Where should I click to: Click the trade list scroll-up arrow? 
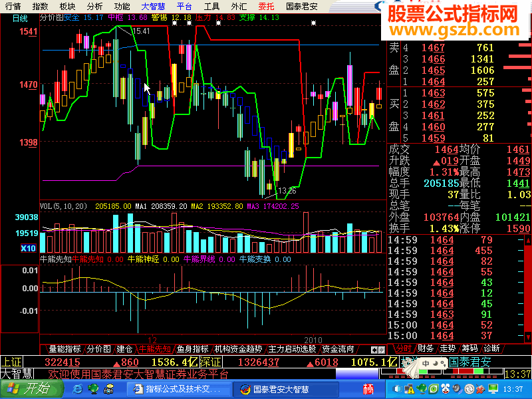click(528, 240)
